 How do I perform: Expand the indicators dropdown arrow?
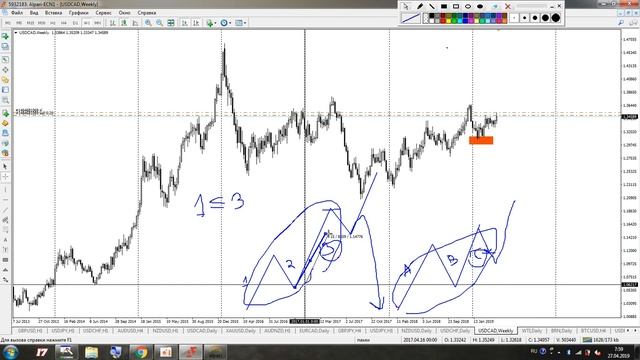[x=216, y=23]
